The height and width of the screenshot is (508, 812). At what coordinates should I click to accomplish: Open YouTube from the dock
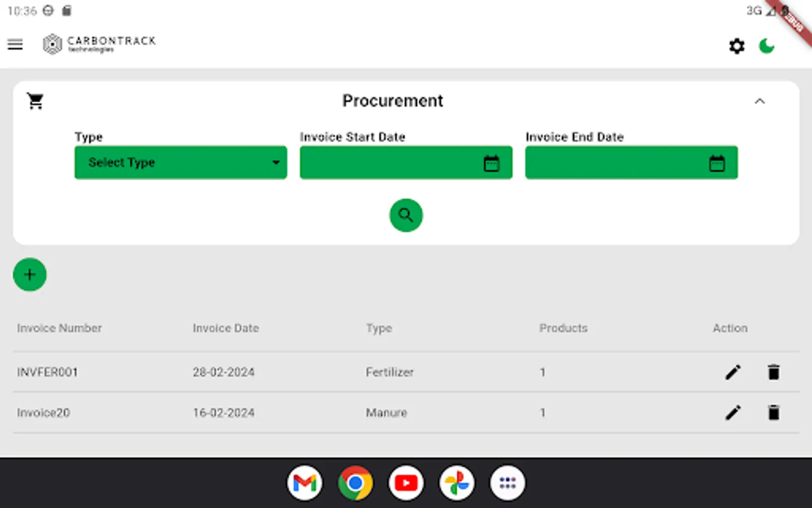tap(406, 483)
